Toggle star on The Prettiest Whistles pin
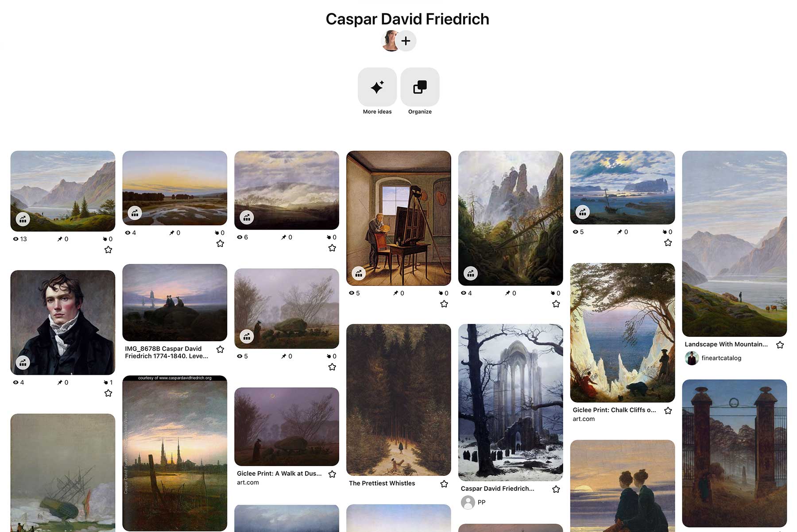 [444, 484]
